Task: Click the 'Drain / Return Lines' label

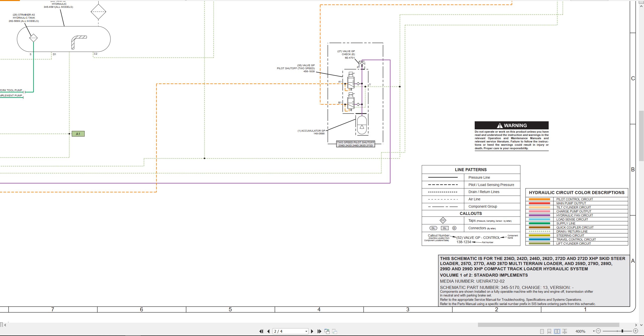Action: (484, 192)
